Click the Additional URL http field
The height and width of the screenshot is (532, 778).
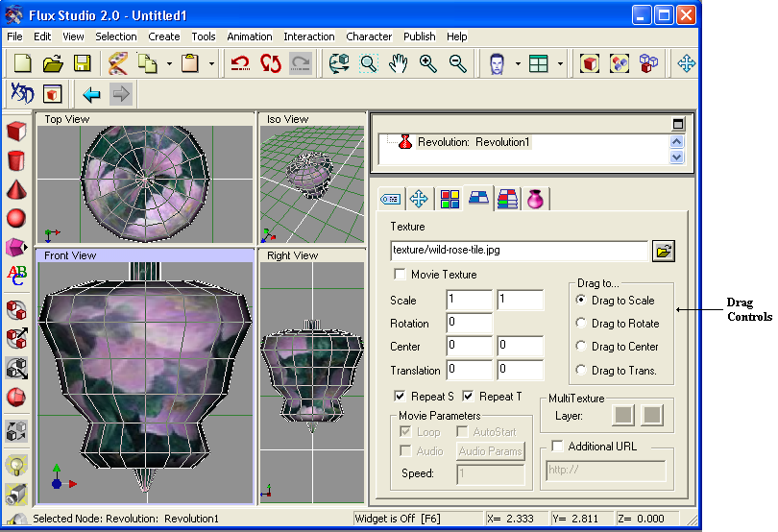pos(606,471)
